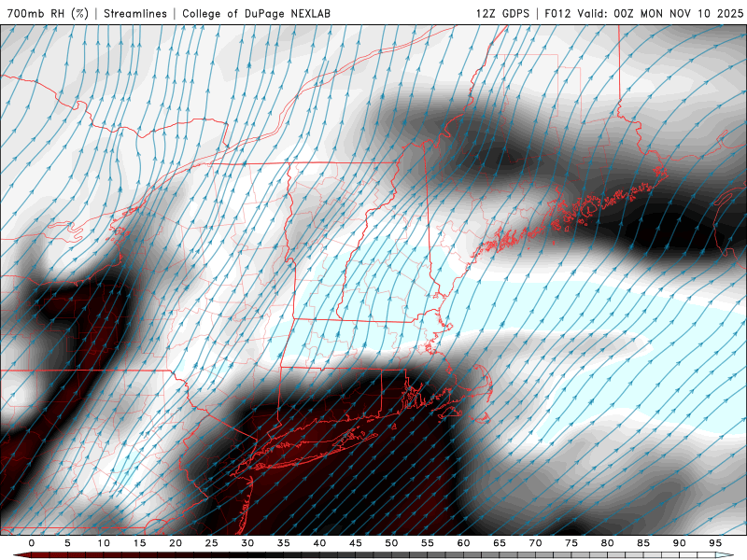Click the "12Z GDPS" model run label
Viewport: 747px width, 560px height.
click(x=502, y=13)
